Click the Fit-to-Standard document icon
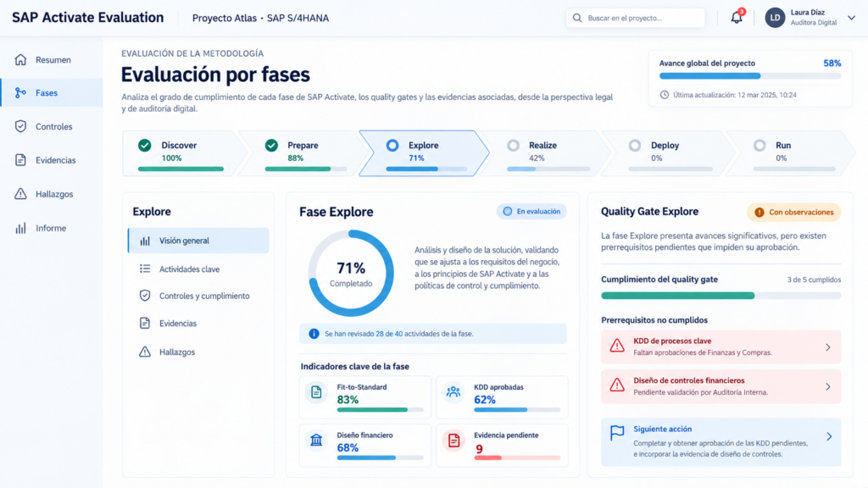Image resolution: width=868 pixels, height=488 pixels. pyautogui.click(x=316, y=392)
